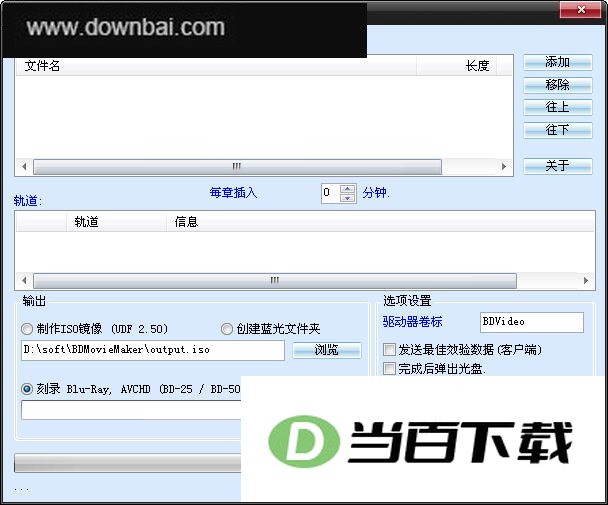Click file list scrollbar left arrow

click(x=24, y=167)
